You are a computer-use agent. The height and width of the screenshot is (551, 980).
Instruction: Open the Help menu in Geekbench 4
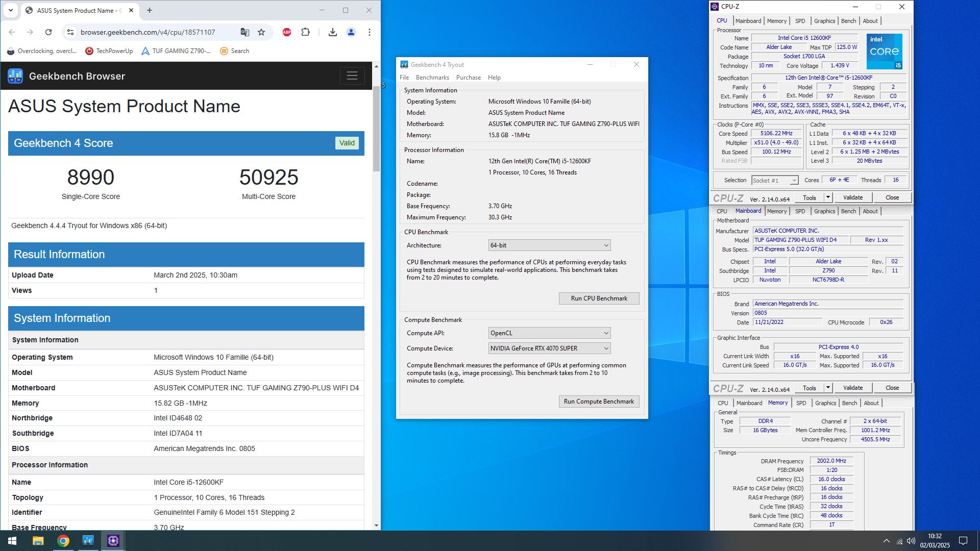coord(494,78)
